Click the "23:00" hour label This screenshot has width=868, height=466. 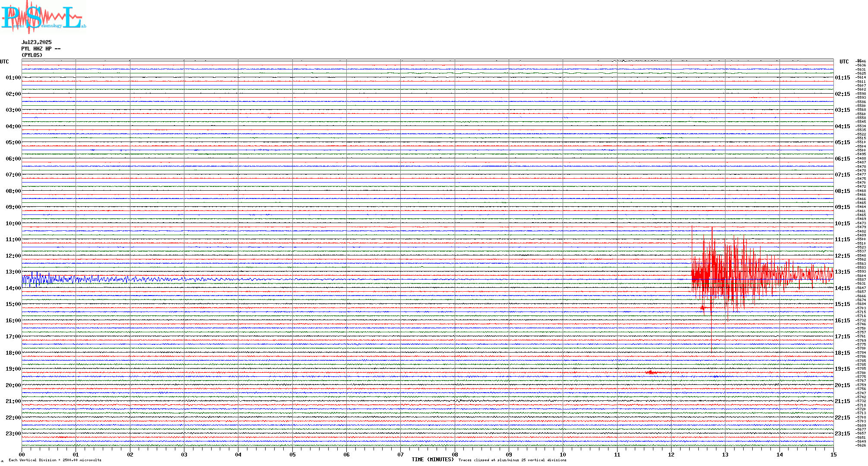13,434
